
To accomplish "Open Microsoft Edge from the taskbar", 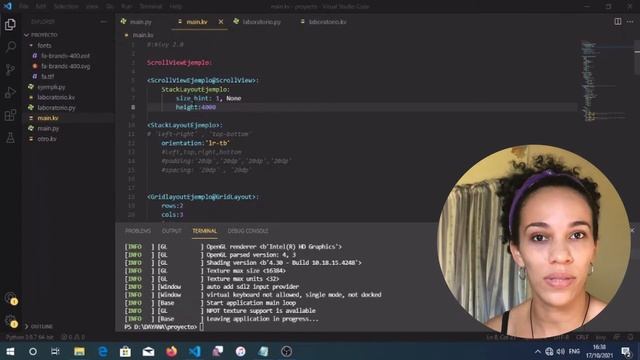I will click(102, 351).
